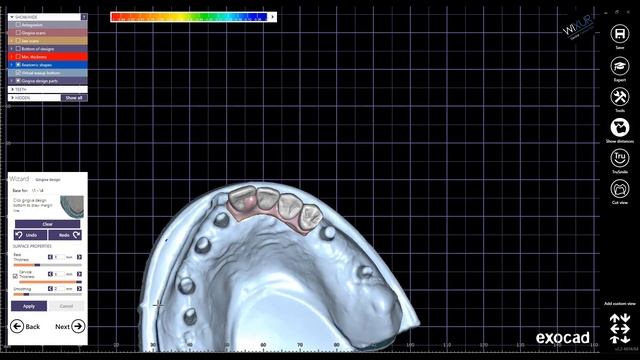Open the TruSmile view icon

pyautogui.click(x=620, y=158)
